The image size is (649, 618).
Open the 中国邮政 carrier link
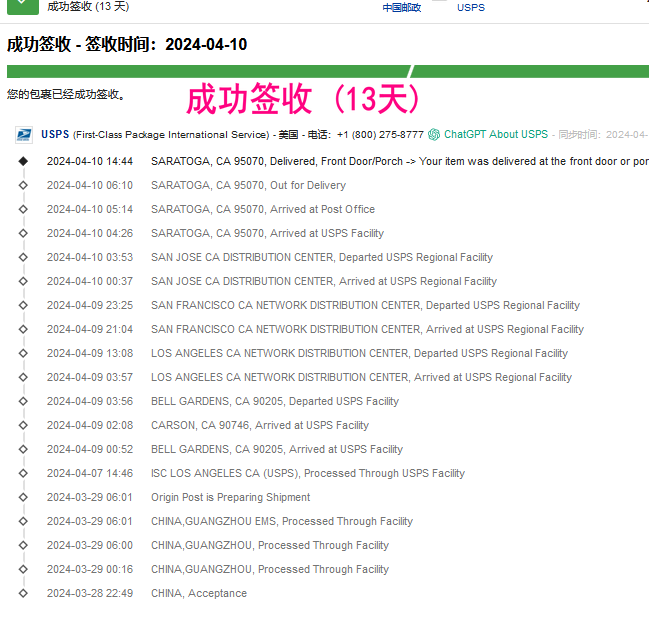401,8
